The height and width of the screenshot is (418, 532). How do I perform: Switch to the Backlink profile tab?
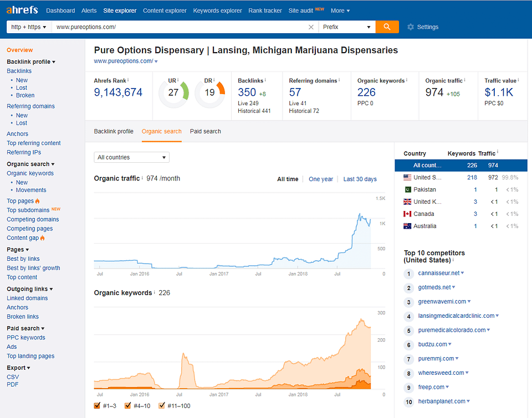[114, 131]
